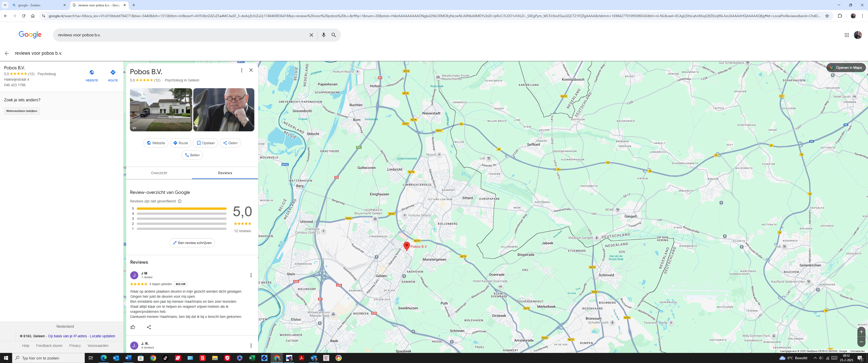The image size is (868, 363).
Task: Share J M's review with share icon
Action: click(149, 327)
